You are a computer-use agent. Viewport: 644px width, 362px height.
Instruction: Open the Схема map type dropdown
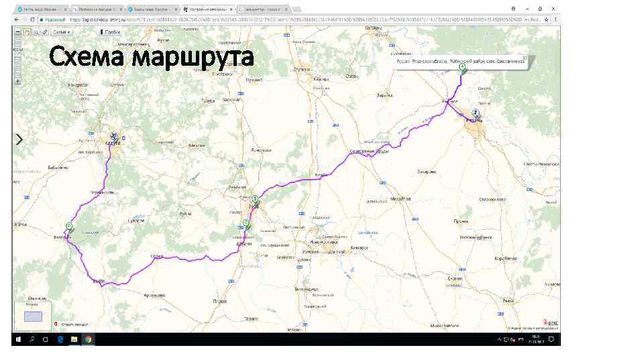click(x=62, y=32)
